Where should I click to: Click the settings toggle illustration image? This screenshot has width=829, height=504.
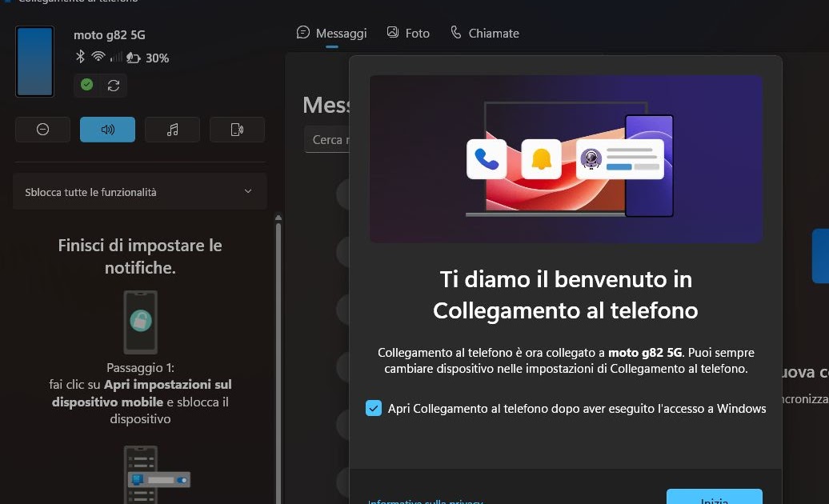[157, 475]
